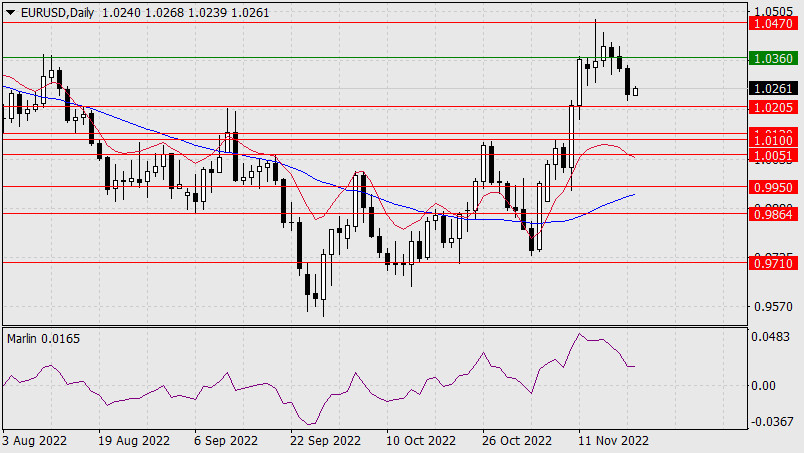This screenshot has height=453, width=804.
Task: Select the 1.0051 red price level label
Action: 773,155
